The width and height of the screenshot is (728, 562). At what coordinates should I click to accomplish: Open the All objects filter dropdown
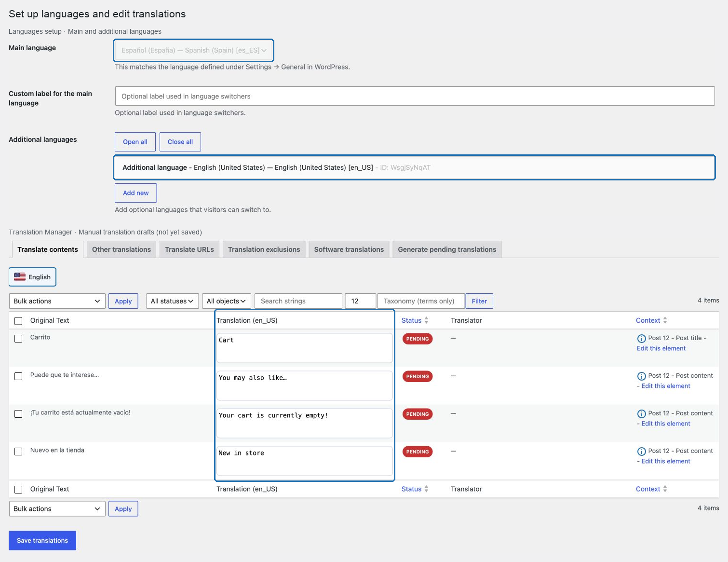[227, 301]
